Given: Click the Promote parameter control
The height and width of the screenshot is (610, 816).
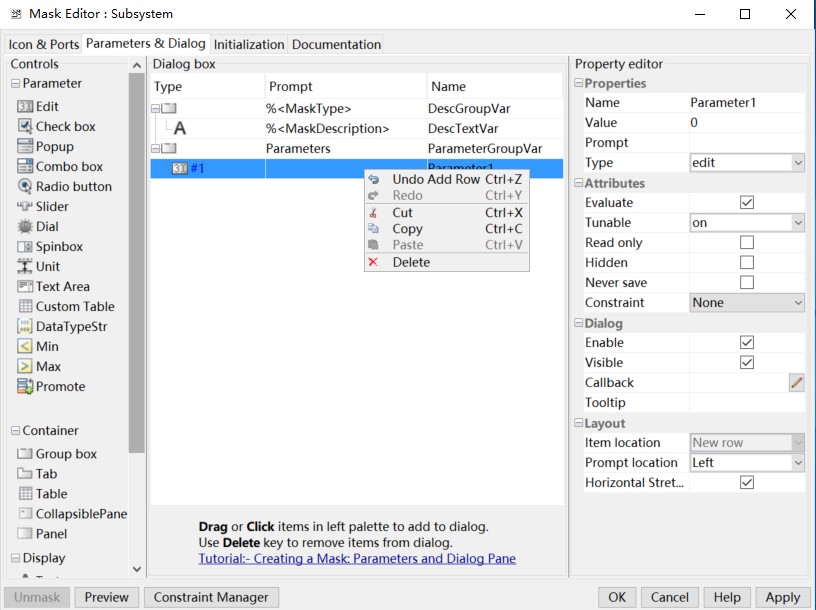Looking at the screenshot, I should (52, 386).
